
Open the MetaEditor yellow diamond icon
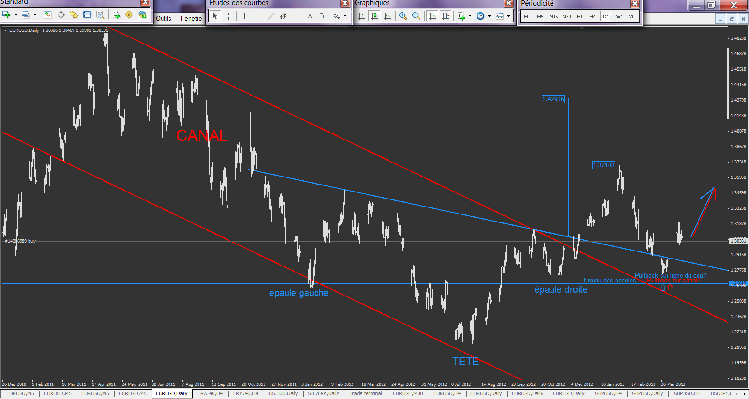pos(129,15)
